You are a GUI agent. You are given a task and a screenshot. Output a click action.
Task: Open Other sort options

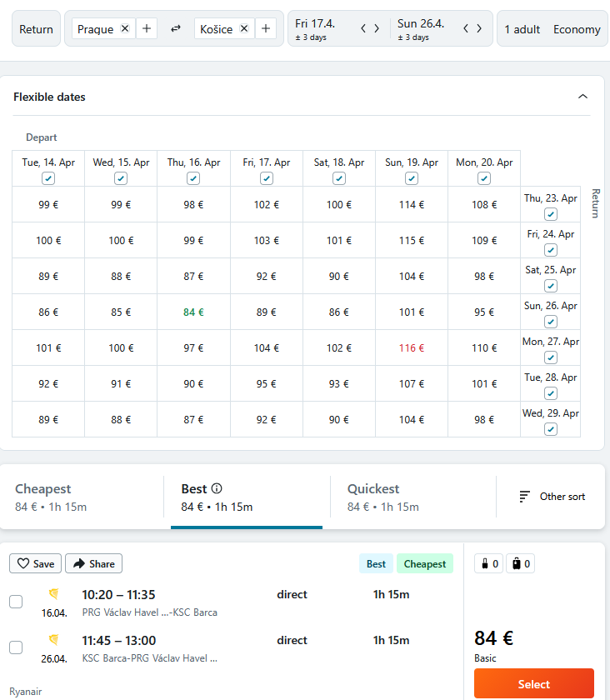point(552,497)
